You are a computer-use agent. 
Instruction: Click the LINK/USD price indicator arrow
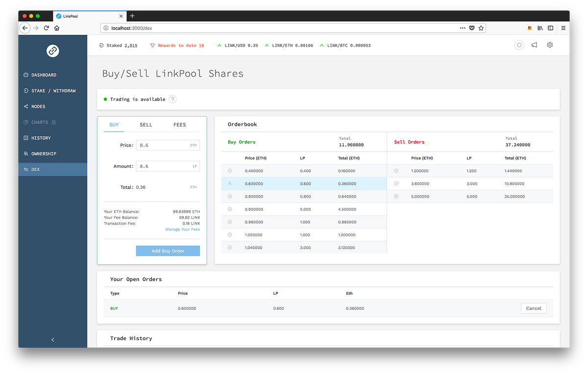(219, 45)
